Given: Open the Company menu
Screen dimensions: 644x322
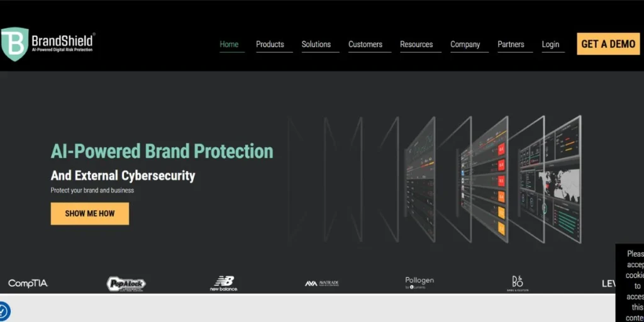Looking at the screenshot, I should click(465, 45).
